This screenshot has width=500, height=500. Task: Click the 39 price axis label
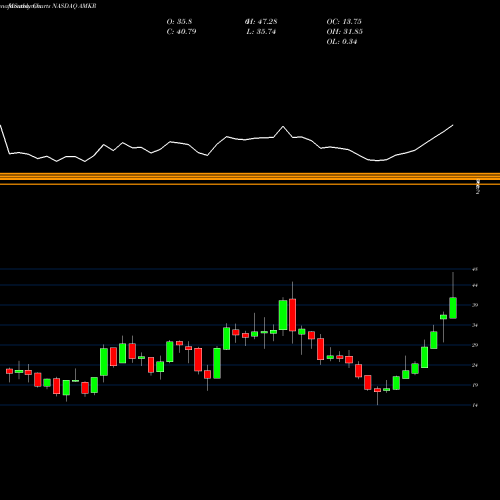point(475,305)
